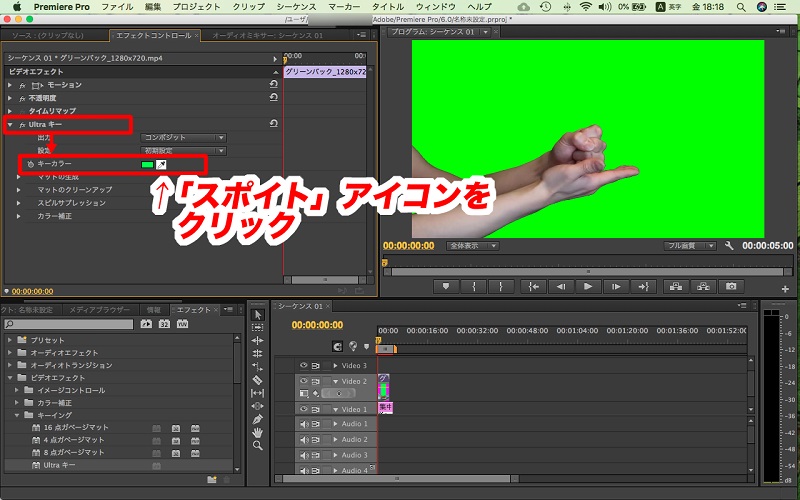Mute Audio 1 track speaker toggle
Image resolution: width=800 pixels, height=500 pixels.
click(304, 424)
